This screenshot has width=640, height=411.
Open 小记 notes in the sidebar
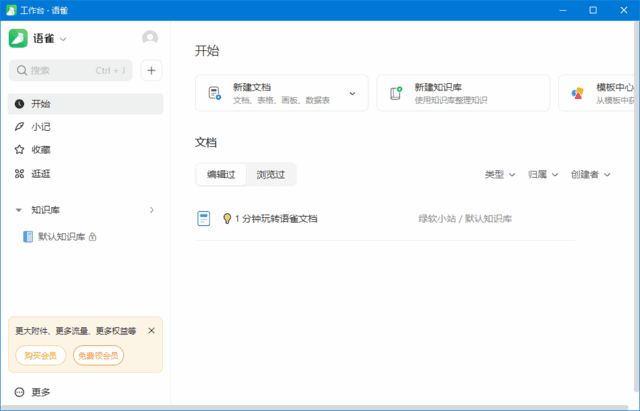click(x=85, y=127)
